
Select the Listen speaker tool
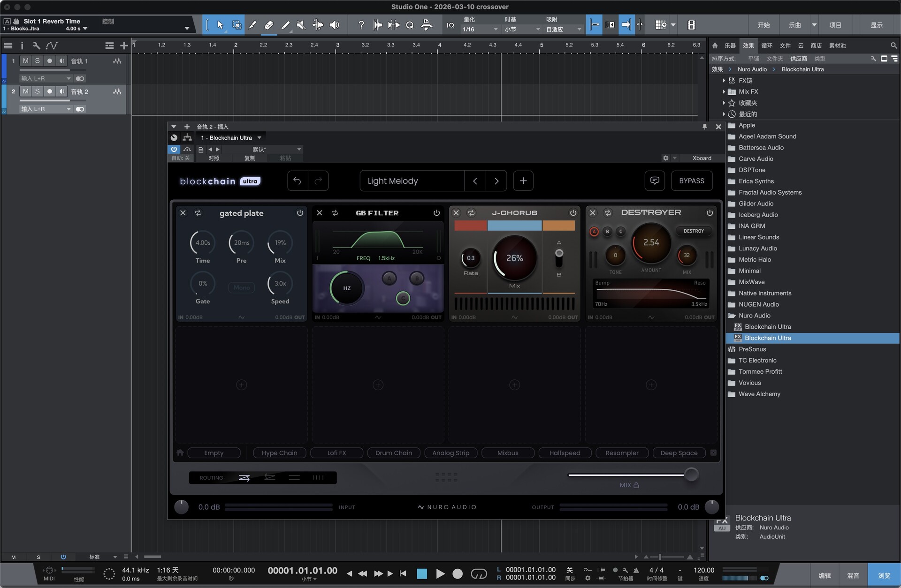334,25
